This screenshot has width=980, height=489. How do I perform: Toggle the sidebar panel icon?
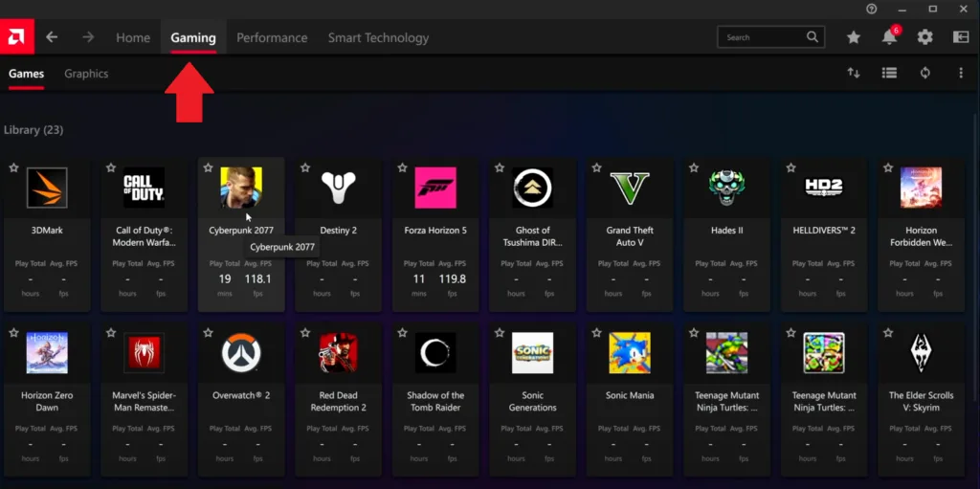[961, 37]
